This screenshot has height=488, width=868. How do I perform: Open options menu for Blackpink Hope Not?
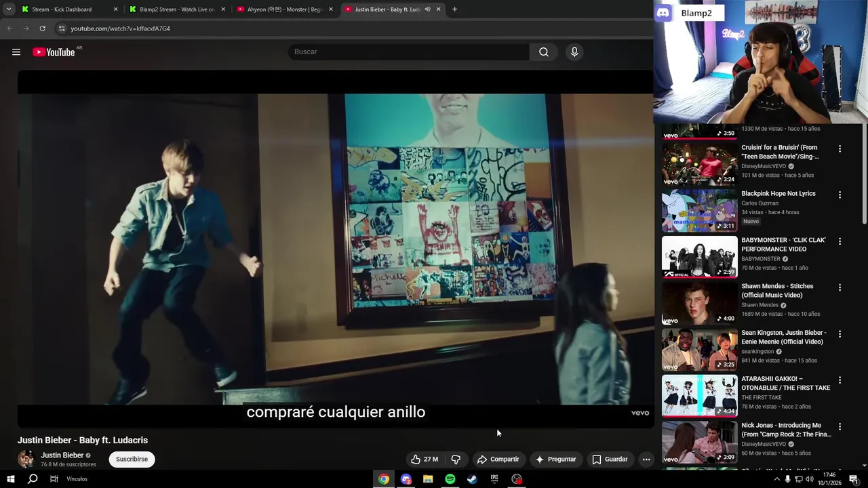click(840, 195)
